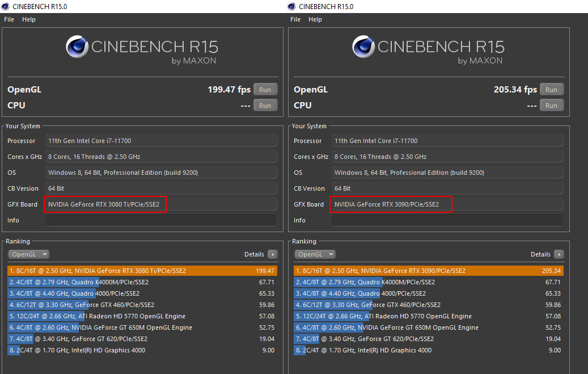This screenshot has width=588, height=374.
Task: Select RTX 3080 Ti ranking row 199.47
Action: 142,271
